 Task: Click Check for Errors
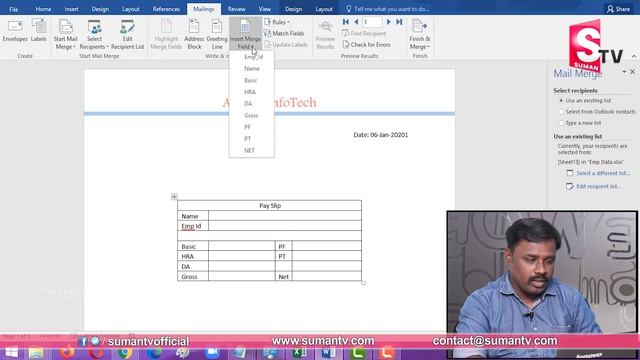coord(367,44)
